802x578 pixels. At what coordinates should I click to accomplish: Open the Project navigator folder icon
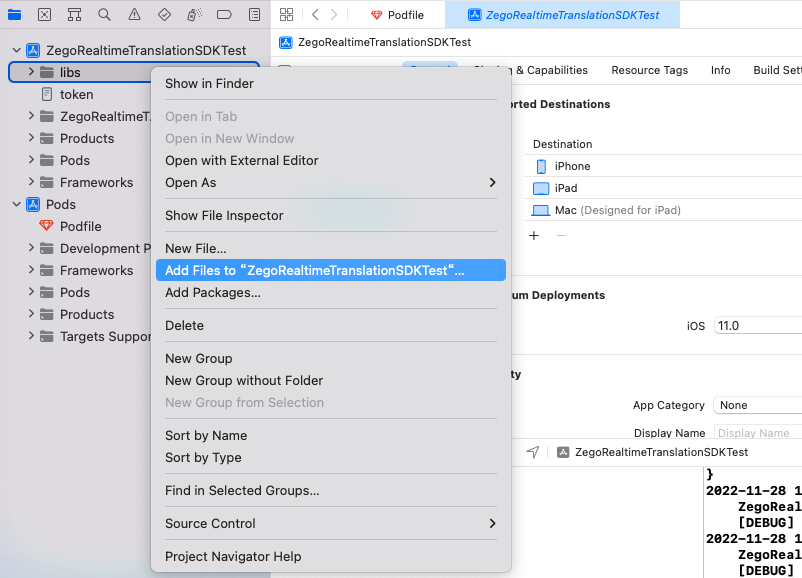[14, 15]
